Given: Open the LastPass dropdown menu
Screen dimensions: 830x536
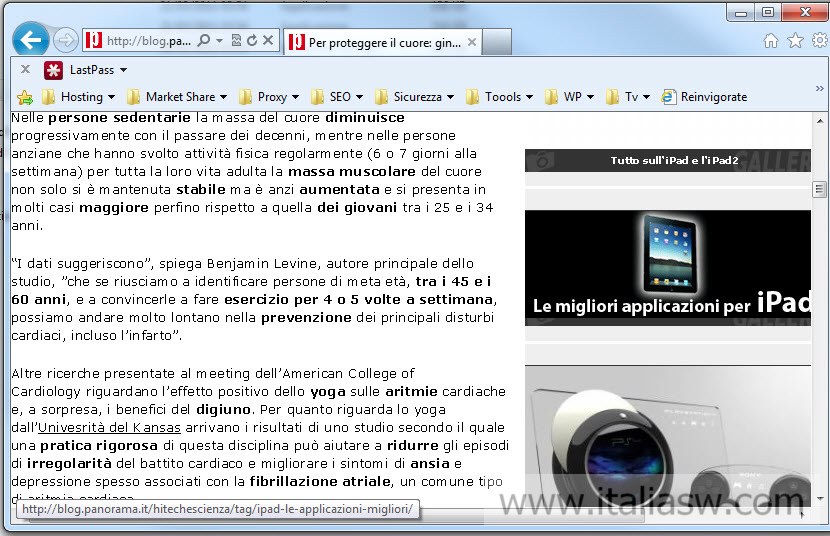Looking at the screenshot, I should (123, 70).
